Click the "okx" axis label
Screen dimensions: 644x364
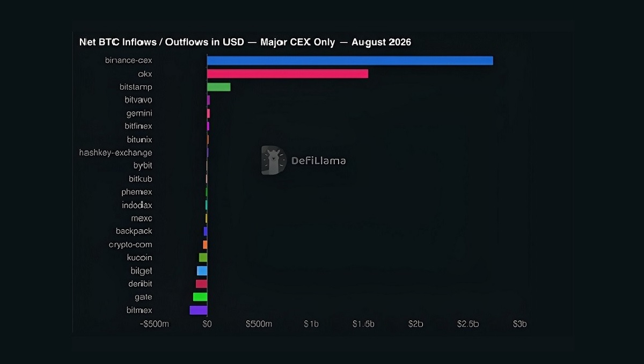click(145, 74)
